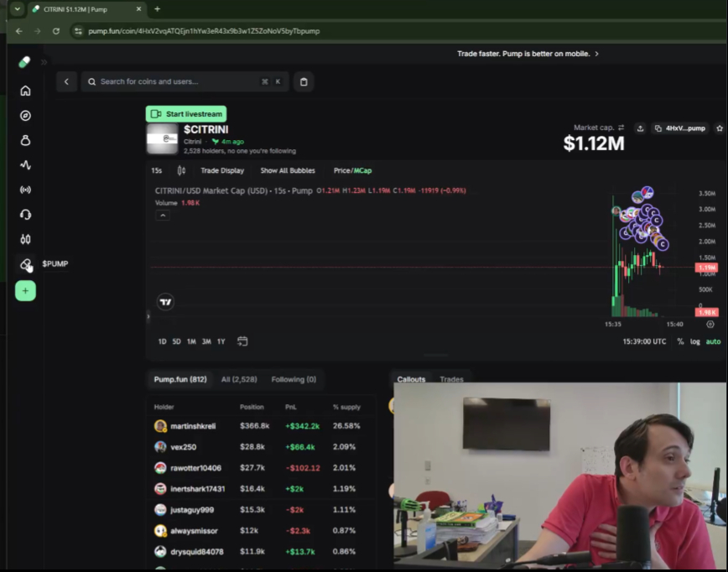Expand the sidebar with double chevron

pyautogui.click(x=44, y=62)
